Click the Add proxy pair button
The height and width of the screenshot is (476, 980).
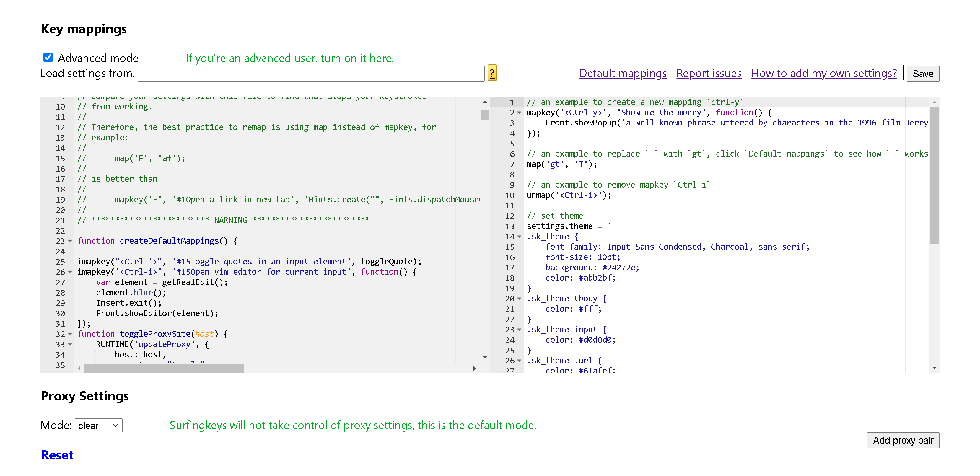click(902, 440)
